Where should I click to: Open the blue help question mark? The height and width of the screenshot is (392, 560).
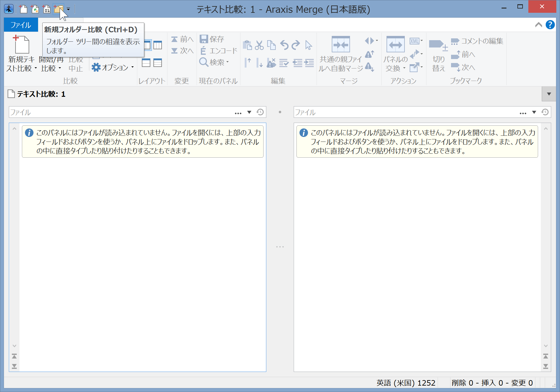(x=550, y=25)
